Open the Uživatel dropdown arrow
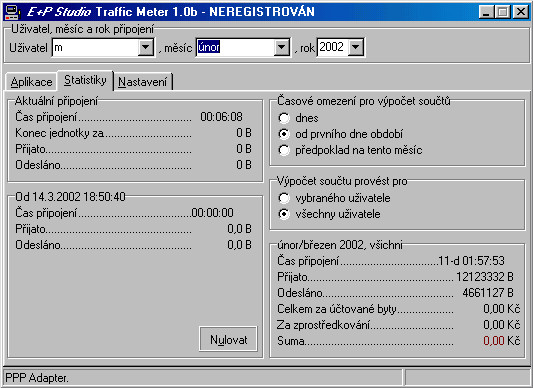The width and height of the screenshot is (533, 388). [145, 47]
